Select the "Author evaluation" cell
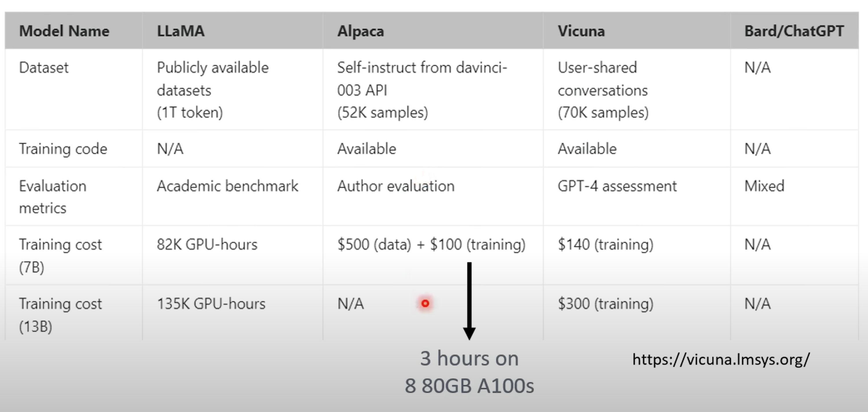Viewport: 868px width, 412px height. coord(396,186)
